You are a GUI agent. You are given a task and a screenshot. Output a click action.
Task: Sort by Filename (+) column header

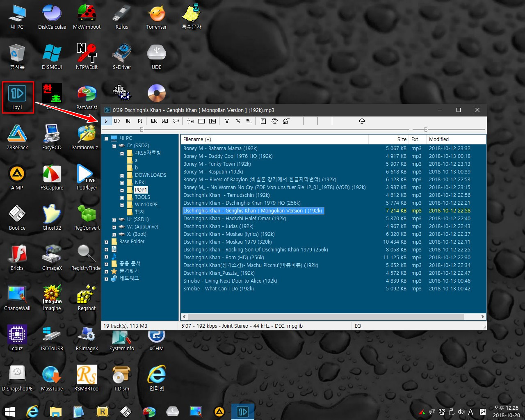(x=274, y=139)
